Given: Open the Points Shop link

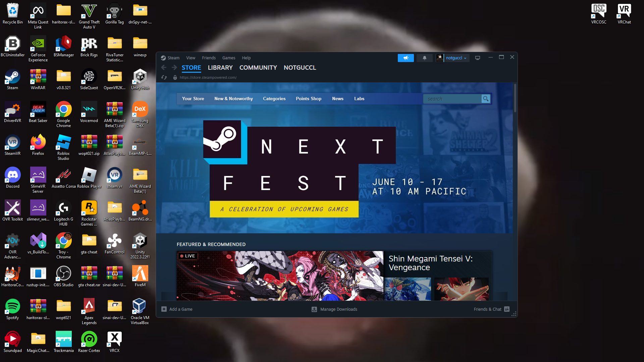Looking at the screenshot, I should click(308, 99).
